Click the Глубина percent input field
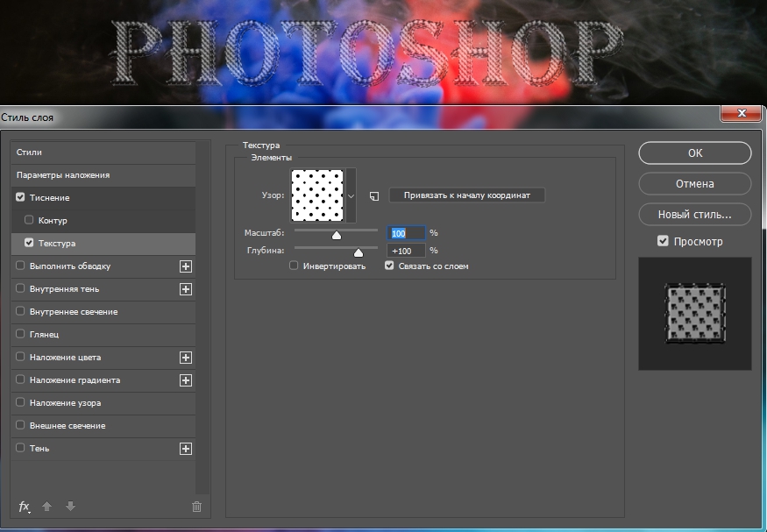The image size is (767, 532). (x=406, y=251)
